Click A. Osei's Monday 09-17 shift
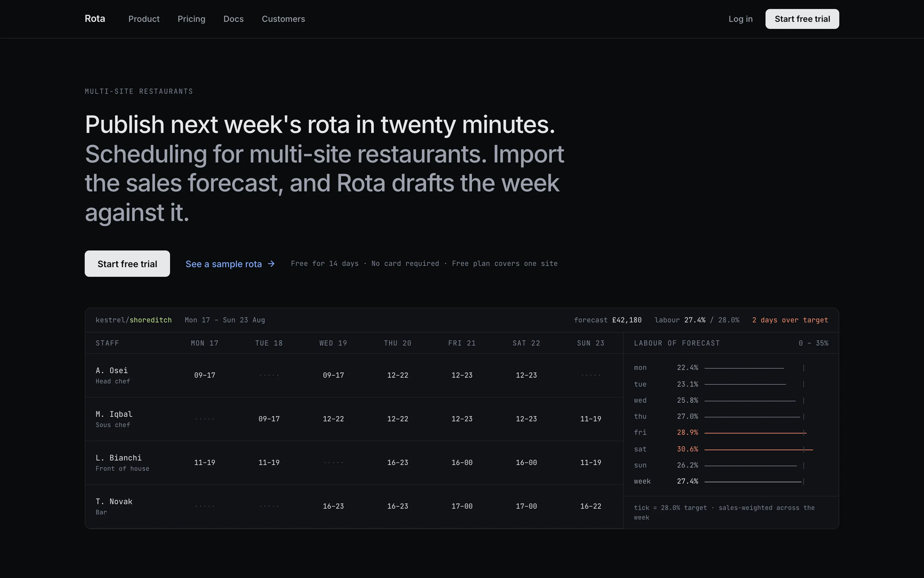This screenshot has width=924, height=578. coord(205,375)
